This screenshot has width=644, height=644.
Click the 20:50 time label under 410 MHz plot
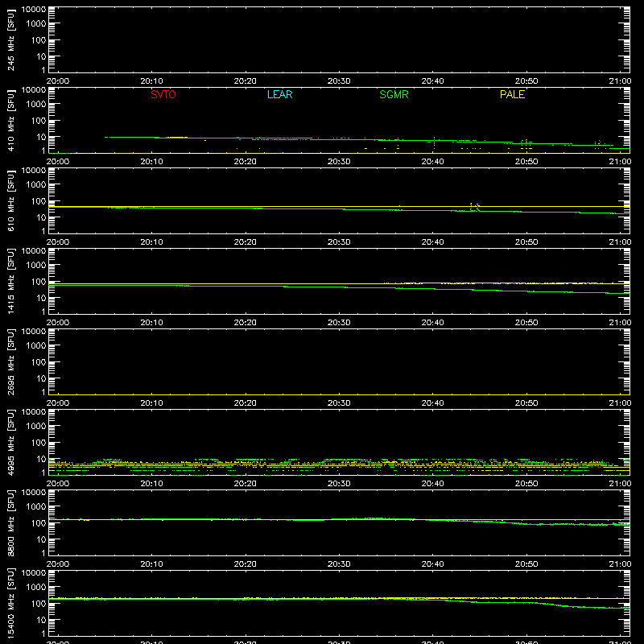point(526,162)
